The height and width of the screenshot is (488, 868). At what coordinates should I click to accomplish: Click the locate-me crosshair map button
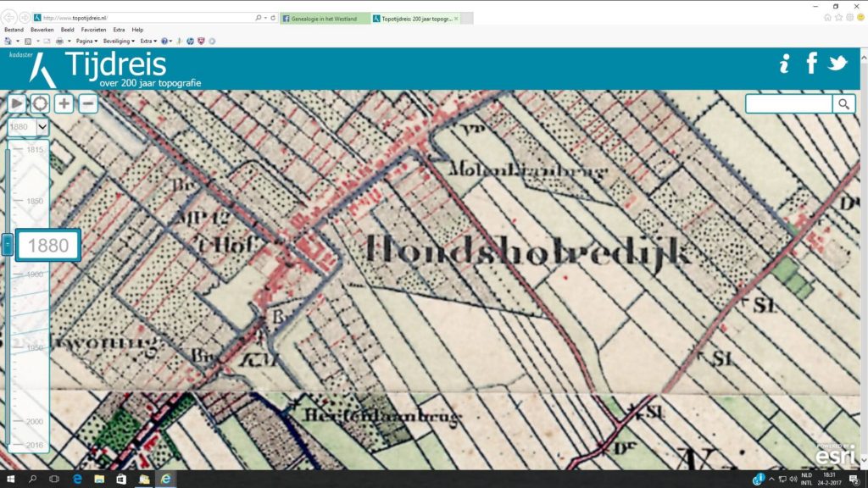40,103
